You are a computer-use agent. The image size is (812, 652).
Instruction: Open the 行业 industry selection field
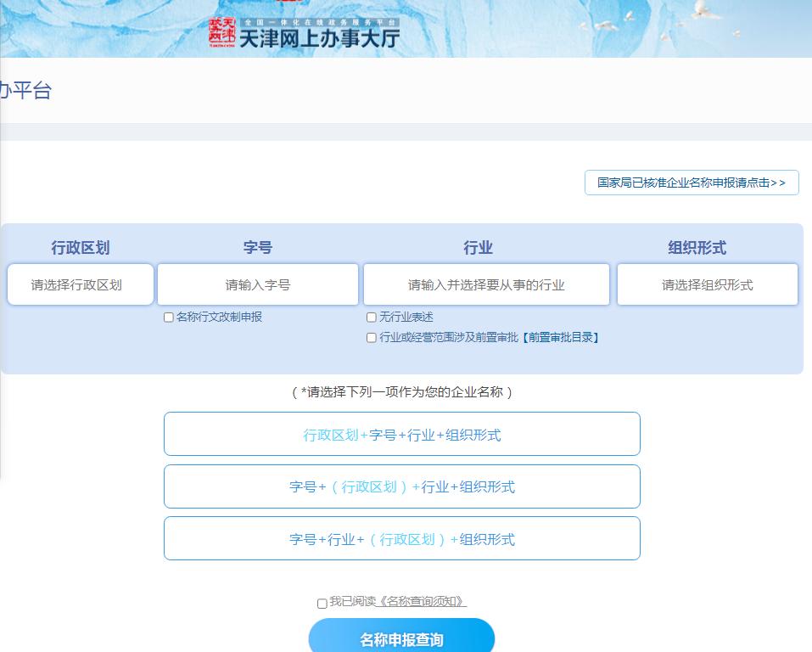tap(486, 284)
